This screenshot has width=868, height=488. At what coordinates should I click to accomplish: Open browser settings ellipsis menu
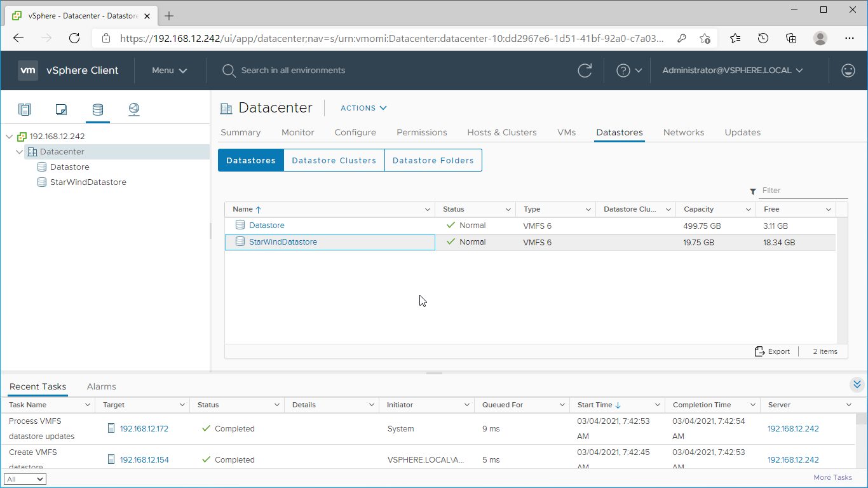850,38
